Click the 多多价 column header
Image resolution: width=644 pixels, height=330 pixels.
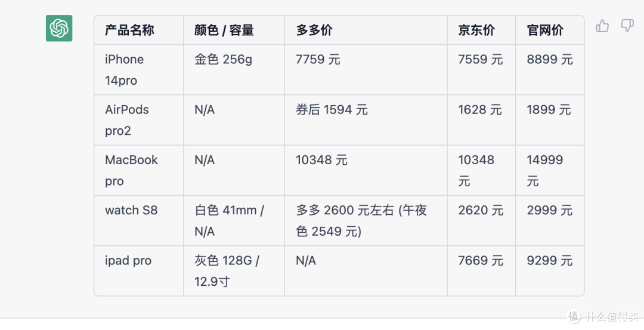[366, 30]
